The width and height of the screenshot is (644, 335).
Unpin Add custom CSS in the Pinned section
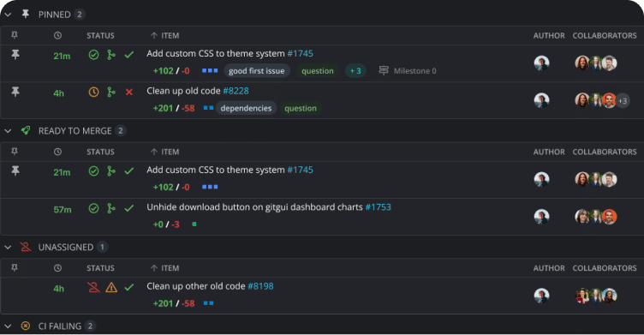[x=15, y=54]
